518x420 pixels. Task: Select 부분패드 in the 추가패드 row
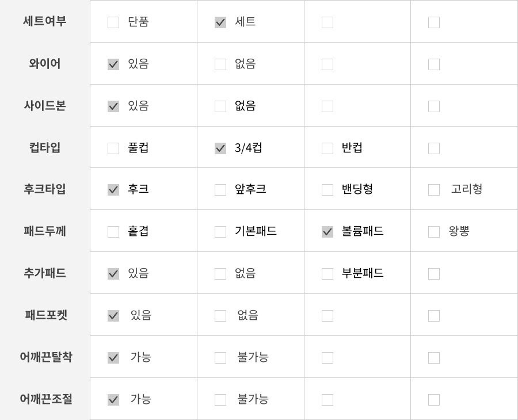pyautogui.click(x=327, y=274)
